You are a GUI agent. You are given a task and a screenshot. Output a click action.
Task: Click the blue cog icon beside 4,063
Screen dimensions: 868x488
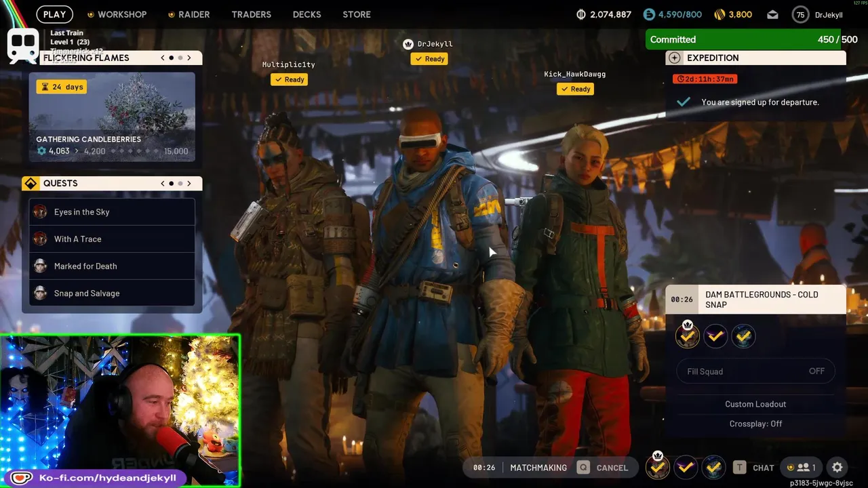[x=41, y=151]
